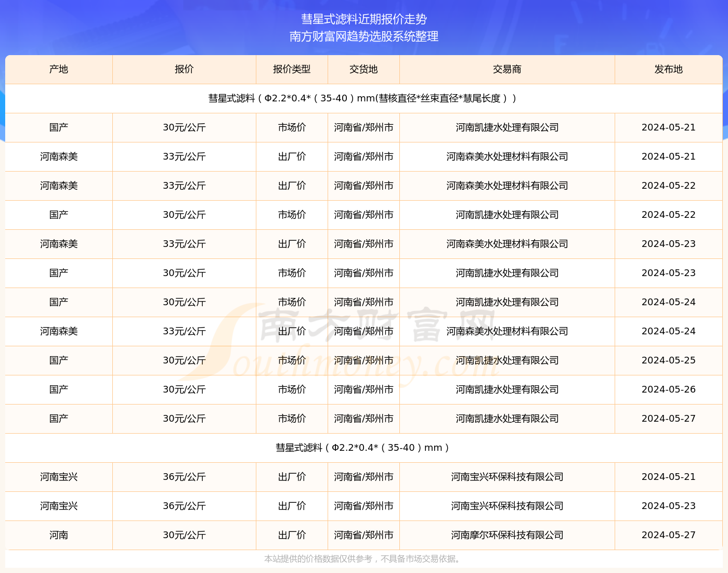728x573 pixels.
Task: Select origin 河南宝兴 in the 2024-05-21 row
Action: (59, 477)
